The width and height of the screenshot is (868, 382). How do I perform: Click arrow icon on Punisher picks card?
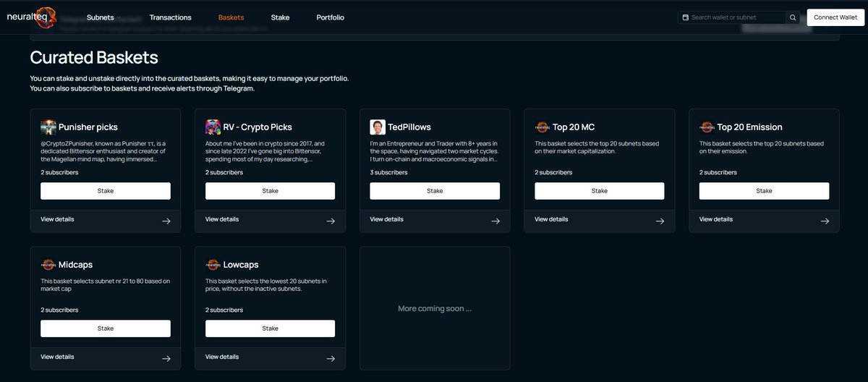click(x=166, y=221)
